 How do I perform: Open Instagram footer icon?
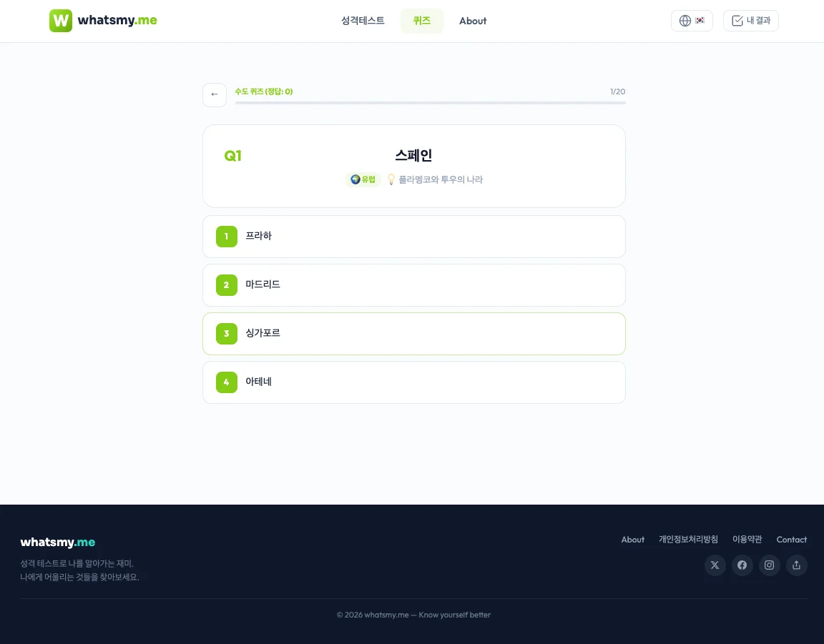(x=770, y=565)
